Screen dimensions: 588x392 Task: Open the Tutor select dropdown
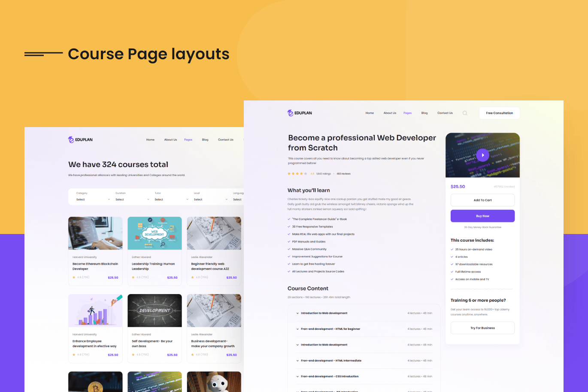click(x=171, y=200)
